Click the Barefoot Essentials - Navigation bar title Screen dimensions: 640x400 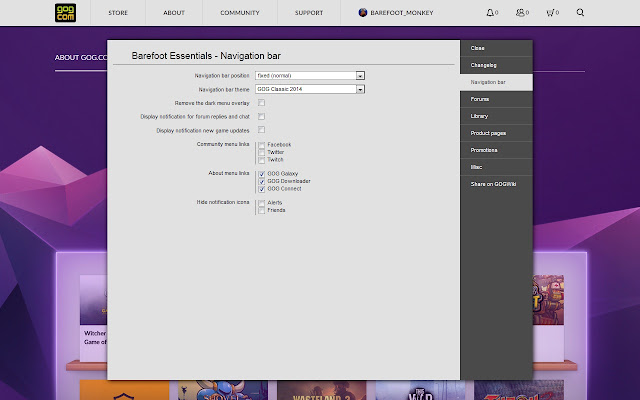point(206,56)
